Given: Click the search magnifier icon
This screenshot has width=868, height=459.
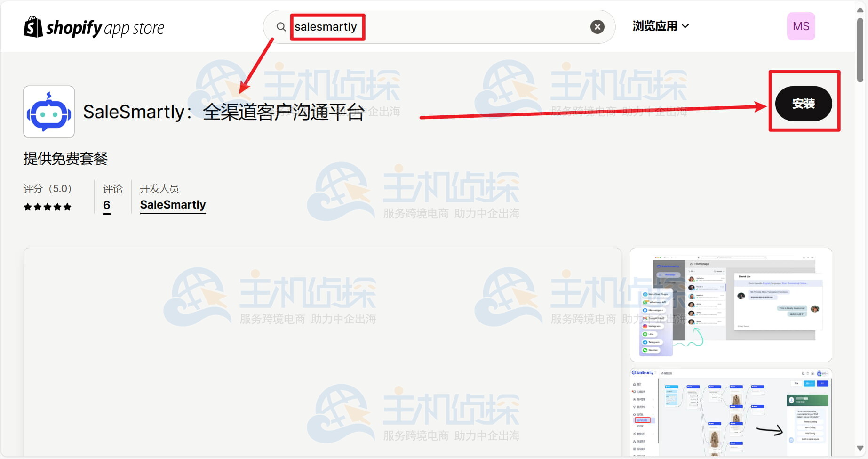Looking at the screenshot, I should point(281,27).
